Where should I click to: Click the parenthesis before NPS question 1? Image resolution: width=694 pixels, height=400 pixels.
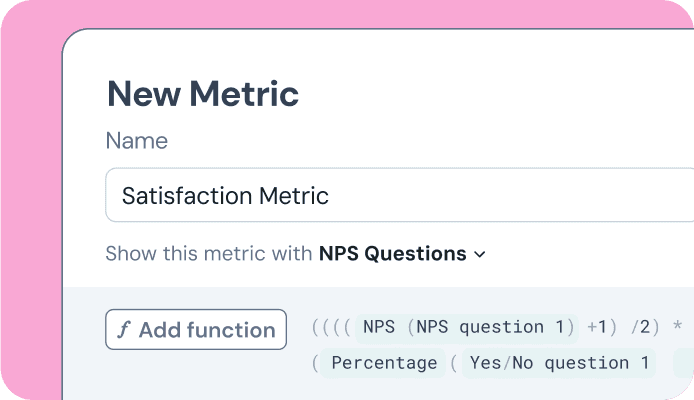click(x=408, y=326)
